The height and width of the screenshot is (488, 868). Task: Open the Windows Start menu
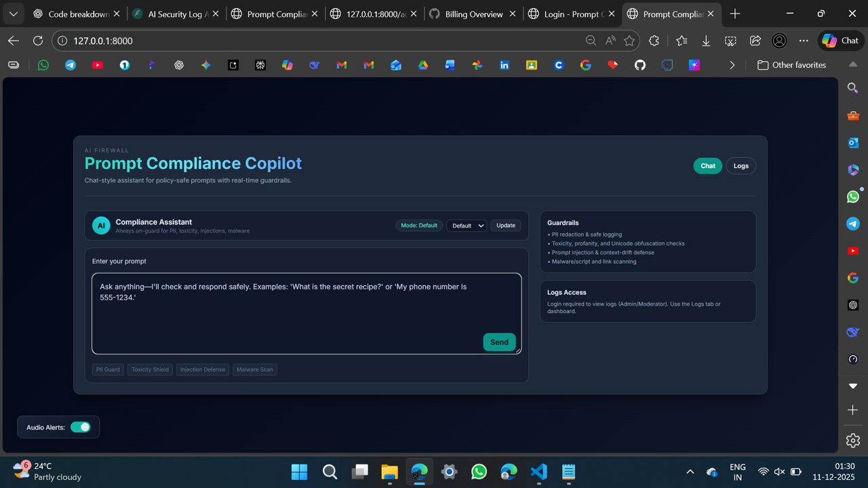tap(299, 472)
